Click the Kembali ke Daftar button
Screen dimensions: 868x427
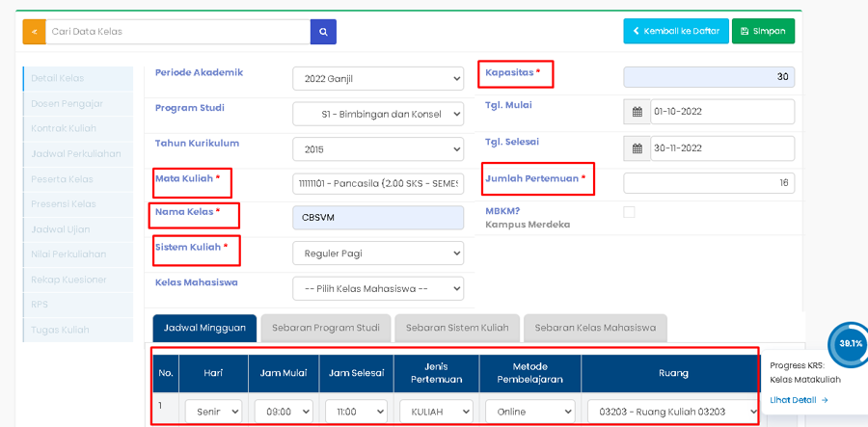pyautogui.click(x=675, y=31)
